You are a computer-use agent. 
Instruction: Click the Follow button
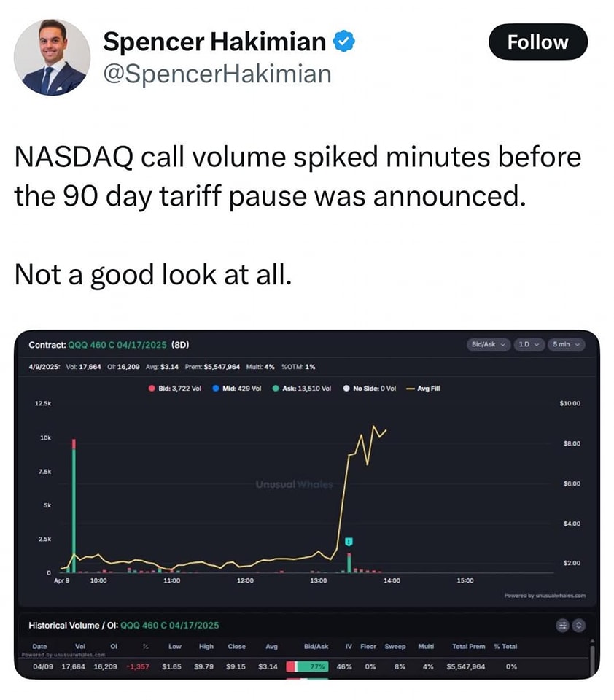(538, 42)
